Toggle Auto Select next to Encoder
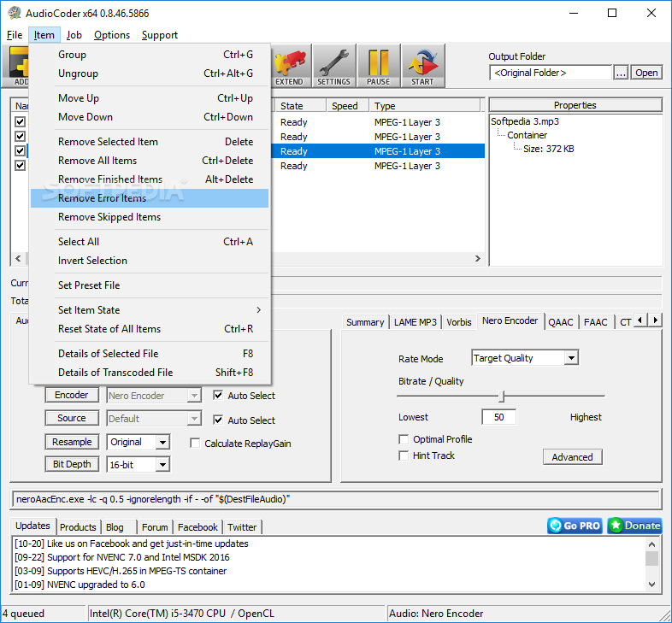This screenshot has height=623, width=672. [218, 395]
